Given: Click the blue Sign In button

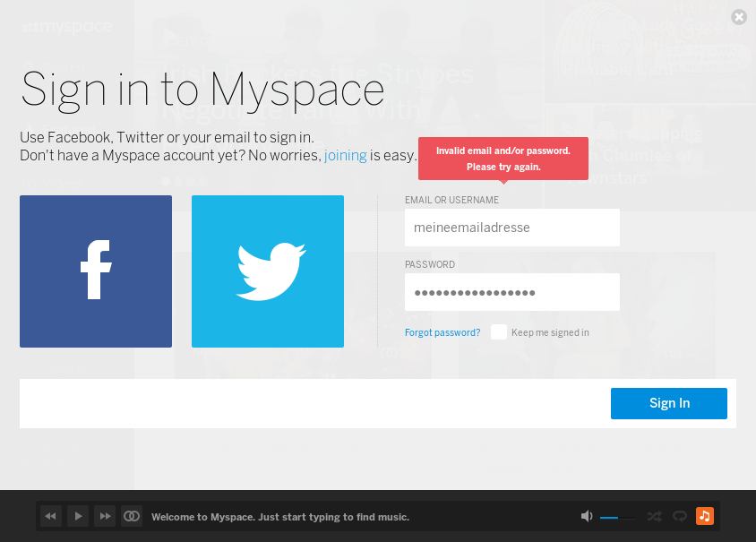Looking at the screenshot, I should 669,404.
